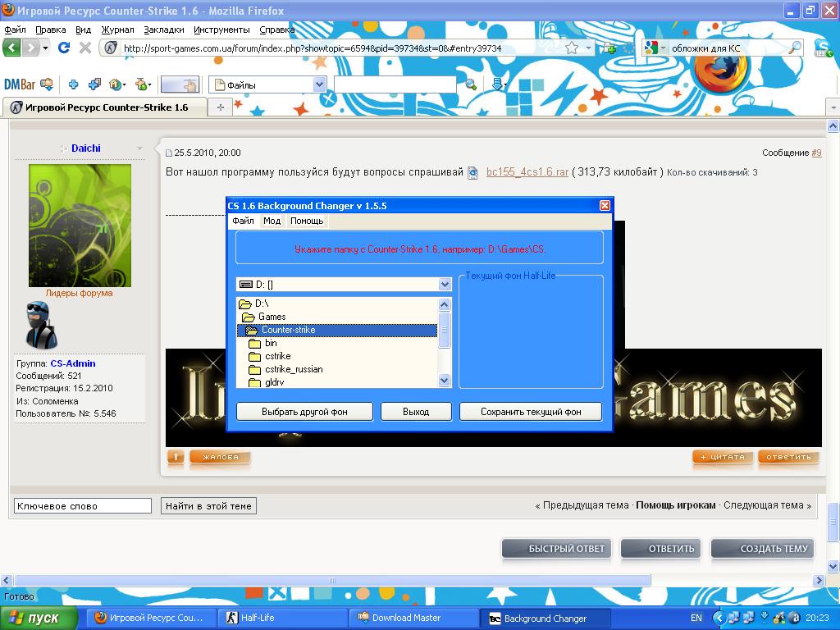
Task: Click the orange ЖАЛОБА report button
Action: click(220, 457)
